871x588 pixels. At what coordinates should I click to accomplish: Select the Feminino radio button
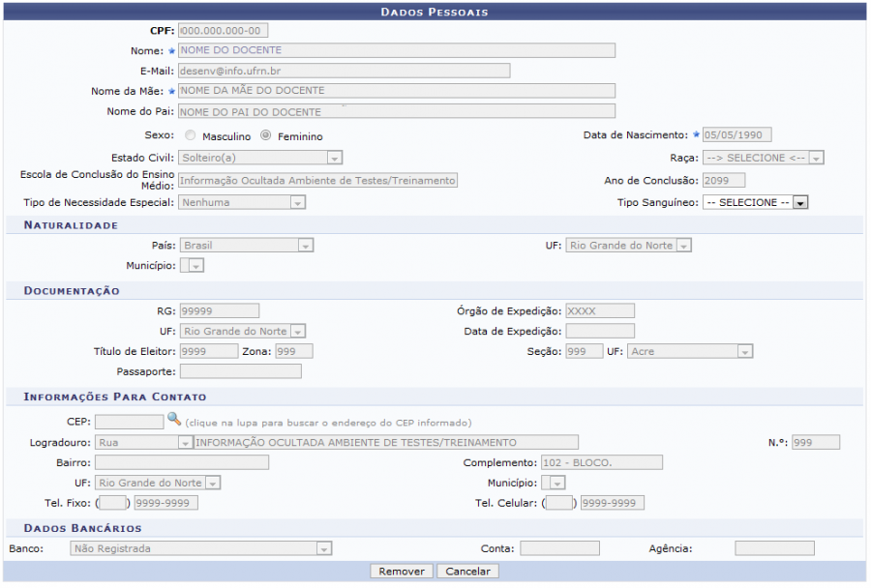(x=266, y=136)
